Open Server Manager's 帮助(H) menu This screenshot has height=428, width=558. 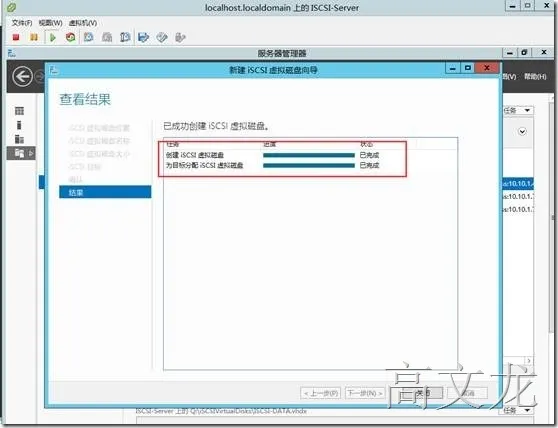click(x=535, y=76)
